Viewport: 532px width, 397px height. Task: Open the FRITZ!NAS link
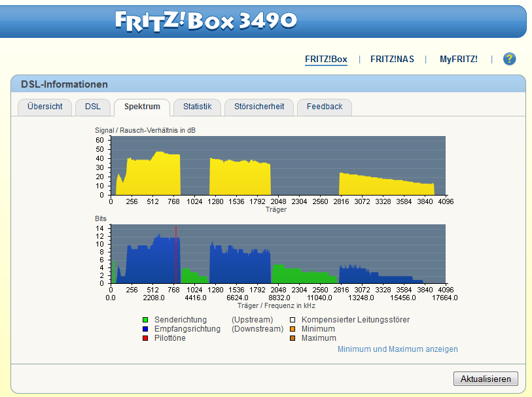pos(392,60)
